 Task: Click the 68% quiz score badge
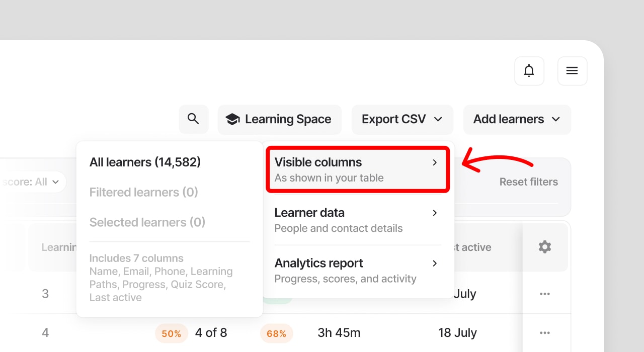(276, 333)
